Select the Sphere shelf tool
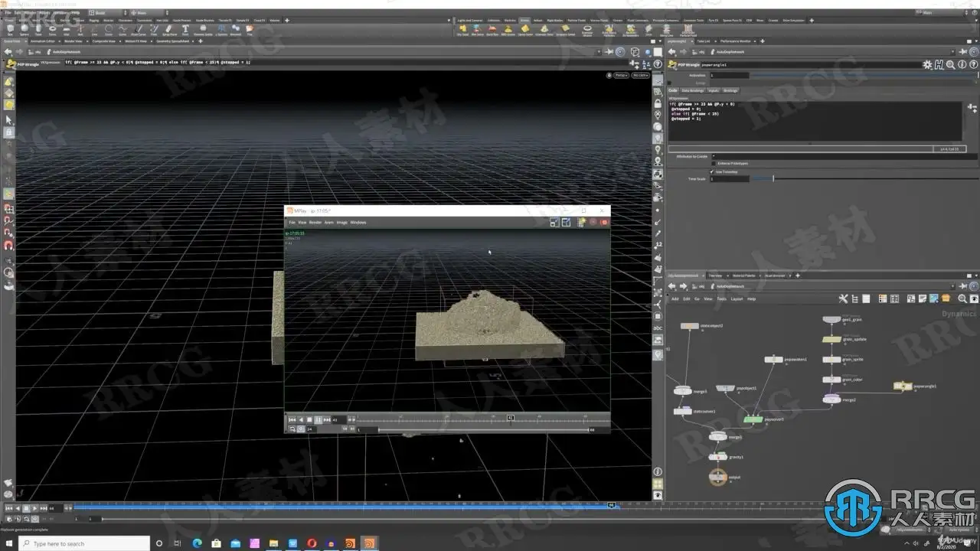This screenshot has width=980, height=551. click(24, 30)
